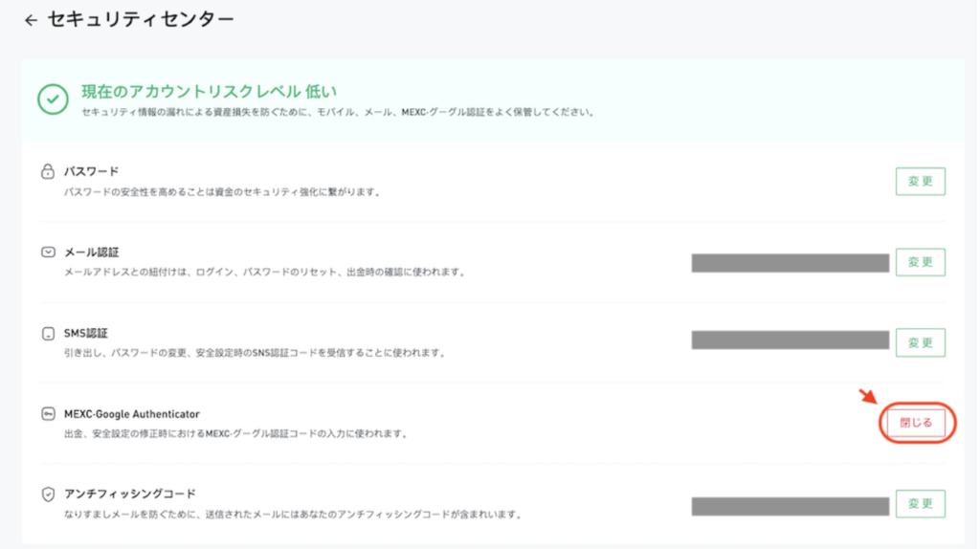Click 閉じる for MEXC-Google Authenticator
The image size is (980, 549).
(916, 423)
